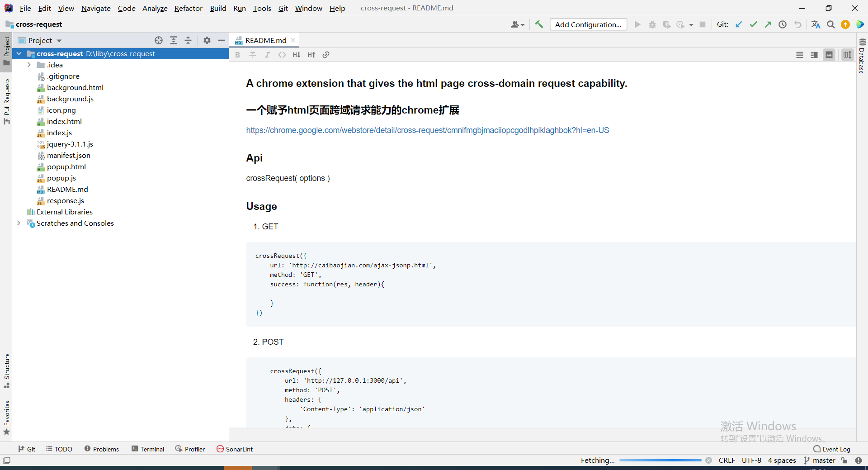Viewport: 868px width, 470px height.
Task: Collapse the cross-request root folder
Action: click(x=19, y=53)
